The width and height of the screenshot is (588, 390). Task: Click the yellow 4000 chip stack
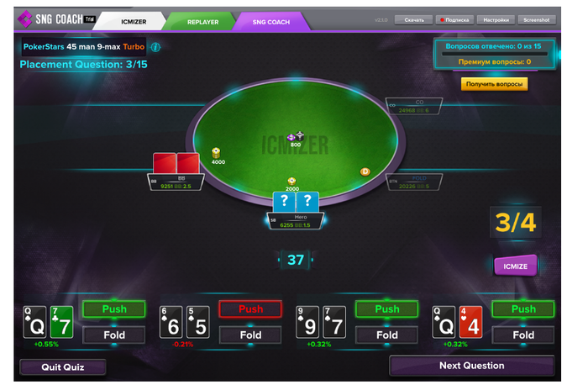217,154
